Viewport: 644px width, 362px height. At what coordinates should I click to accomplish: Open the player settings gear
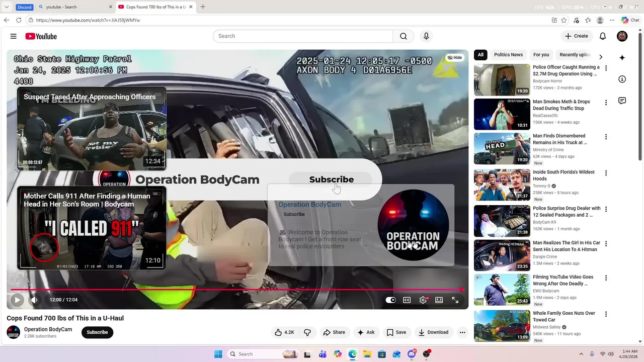[423, 300]
